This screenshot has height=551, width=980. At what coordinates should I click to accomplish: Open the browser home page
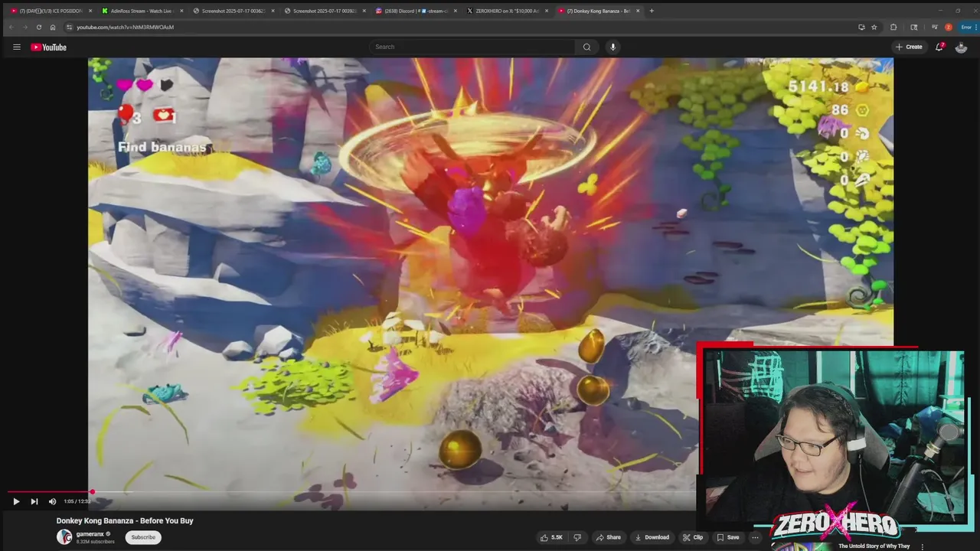(53, 27)
